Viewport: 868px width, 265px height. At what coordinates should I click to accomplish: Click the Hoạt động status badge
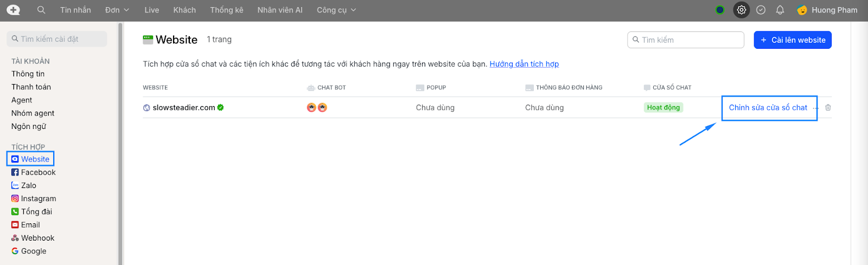tap(663, 107)
